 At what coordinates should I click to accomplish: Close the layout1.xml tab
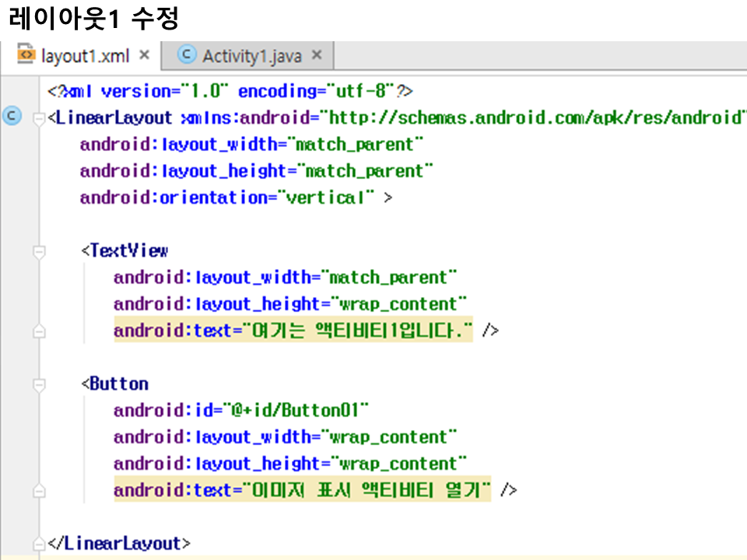tap(144, 56)
